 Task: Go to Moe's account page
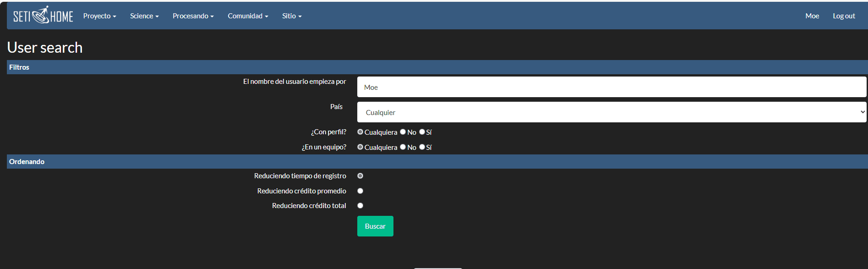812,16
